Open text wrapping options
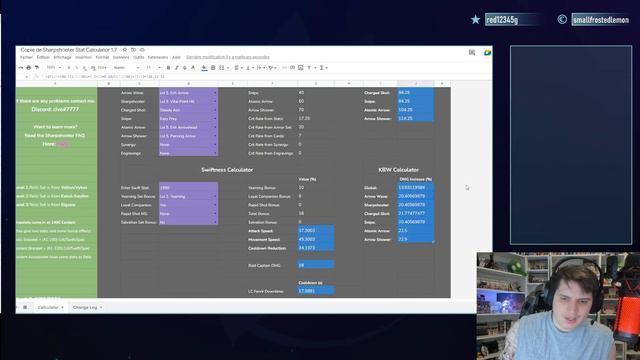Screen dimensions: 640x360 tap(259, 68)
